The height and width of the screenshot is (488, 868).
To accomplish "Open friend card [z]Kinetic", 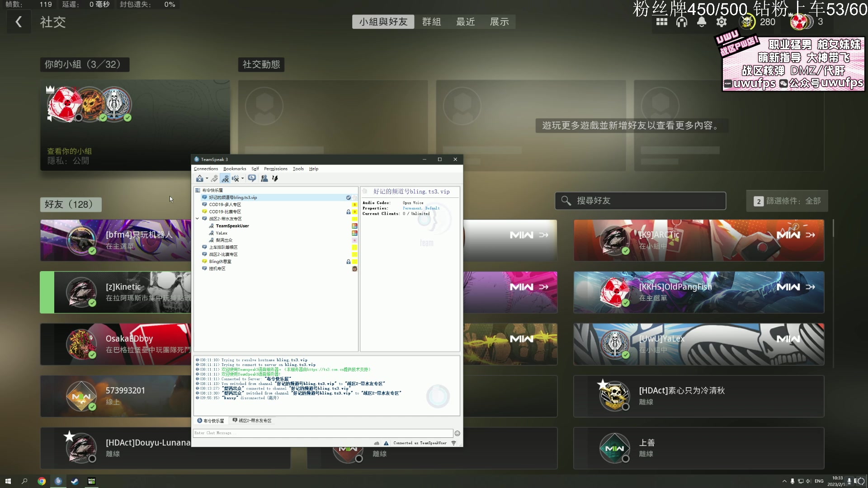I will [116, 292].
